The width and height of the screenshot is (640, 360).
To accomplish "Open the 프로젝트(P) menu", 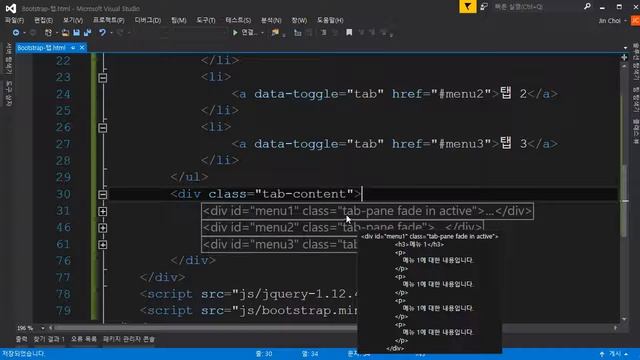I will pyautogui.click(x=109, y=20).
